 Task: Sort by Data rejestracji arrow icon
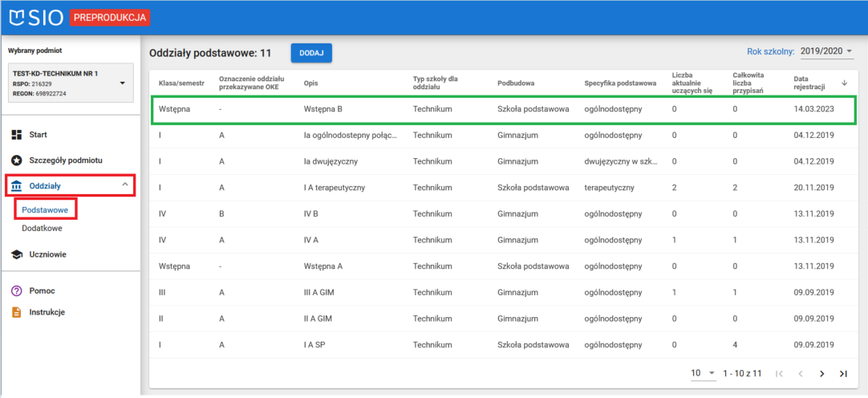point(844,83)
